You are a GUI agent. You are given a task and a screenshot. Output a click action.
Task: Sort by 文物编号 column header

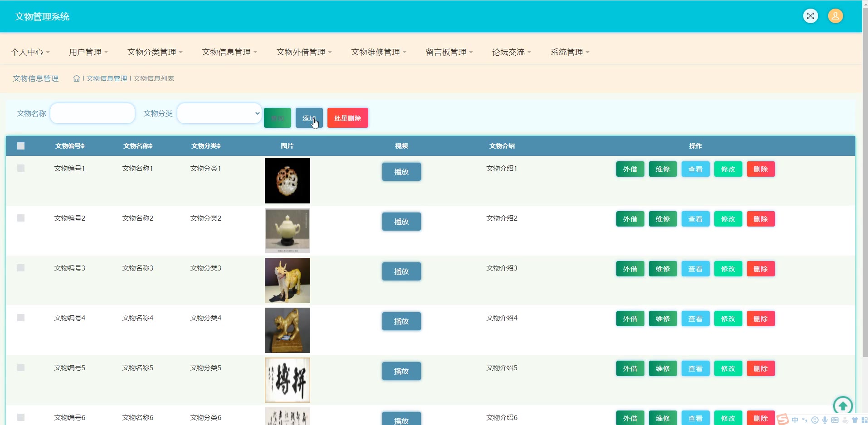(70, 146)
